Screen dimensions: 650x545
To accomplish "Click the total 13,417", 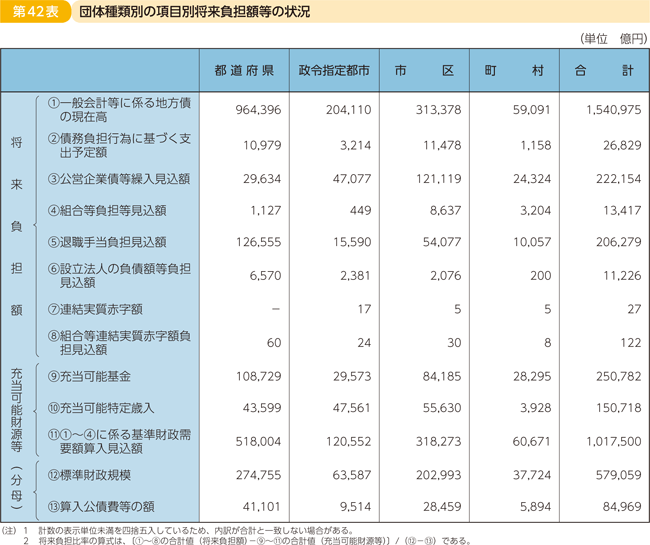I will [x=622, y=211].
